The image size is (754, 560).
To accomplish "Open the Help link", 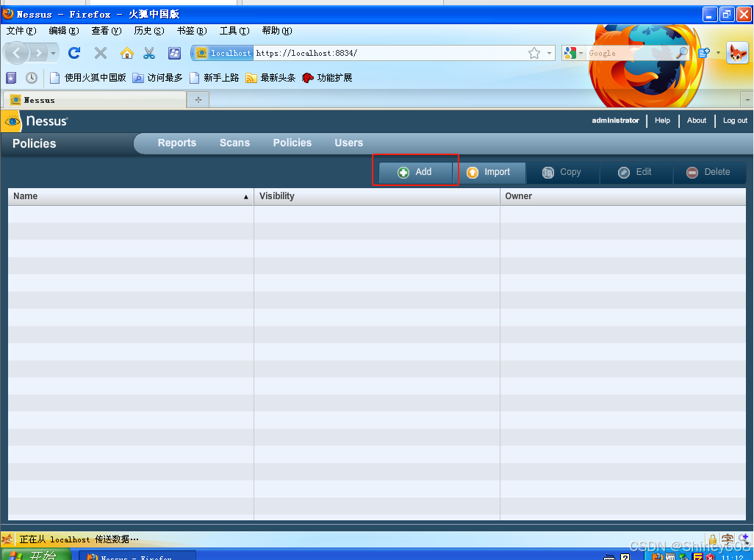I will [662, 121].
